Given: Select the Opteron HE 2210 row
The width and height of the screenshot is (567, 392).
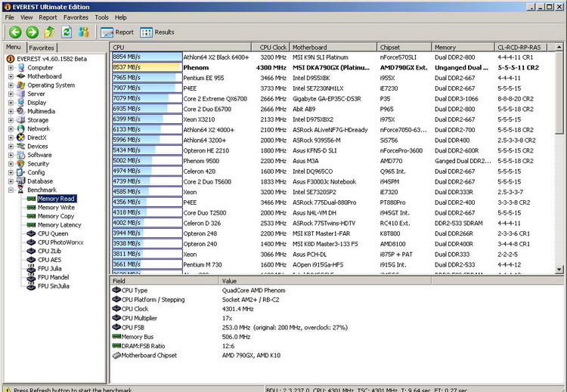Looking at the screenshot, I should (x=333, y=150).
